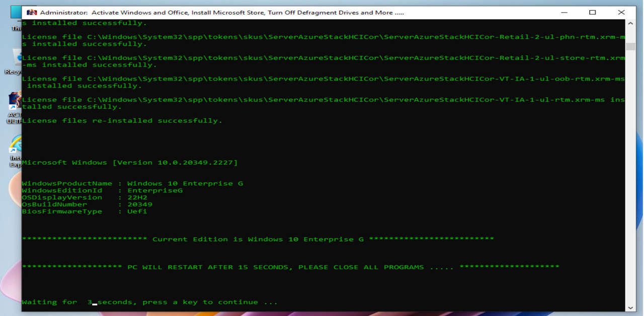The image size is (644, 316).
Task: Select the This PC desktop icon
Action: (x=16, y=19)
